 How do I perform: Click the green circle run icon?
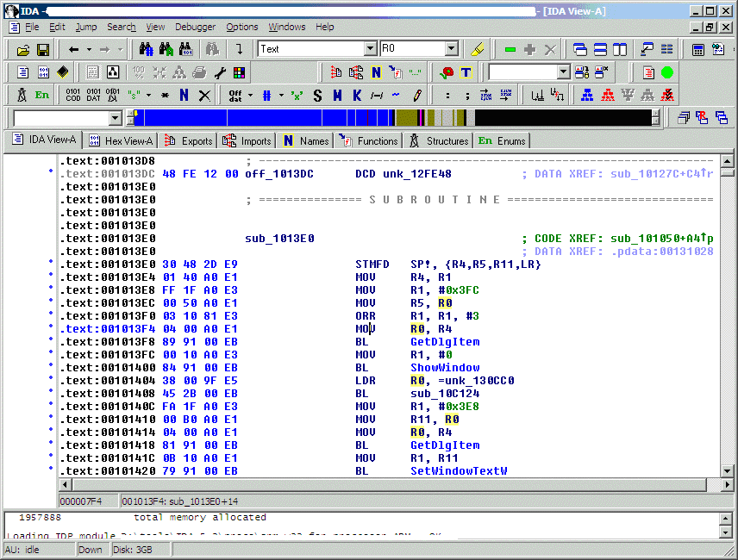point(667,72)
